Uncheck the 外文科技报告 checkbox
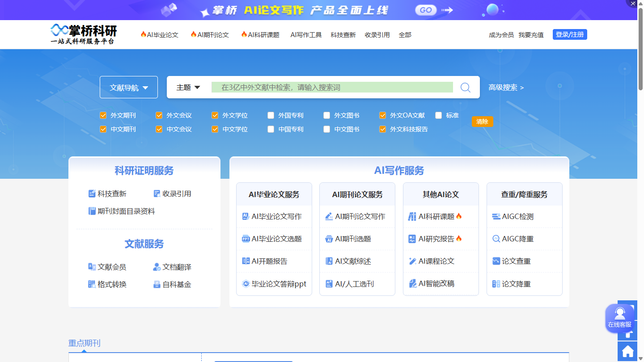 pos(383,129)
